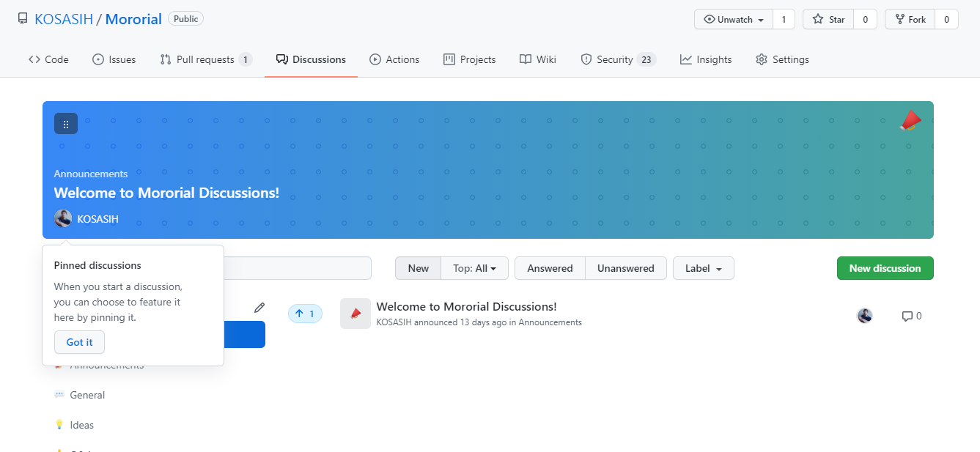This screenshot has height=452, width=980.
Task: Open the Label filter dropdown
Action: tap(703, 268)
